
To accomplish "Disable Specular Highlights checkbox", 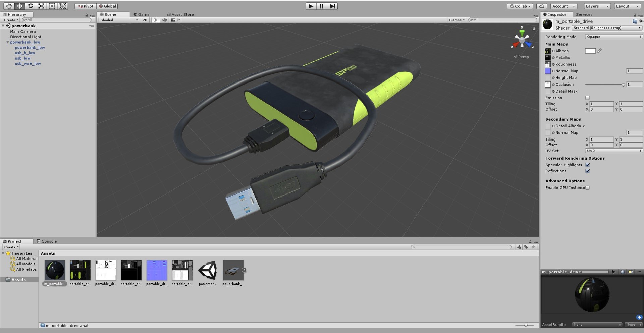I will (588, 165).
